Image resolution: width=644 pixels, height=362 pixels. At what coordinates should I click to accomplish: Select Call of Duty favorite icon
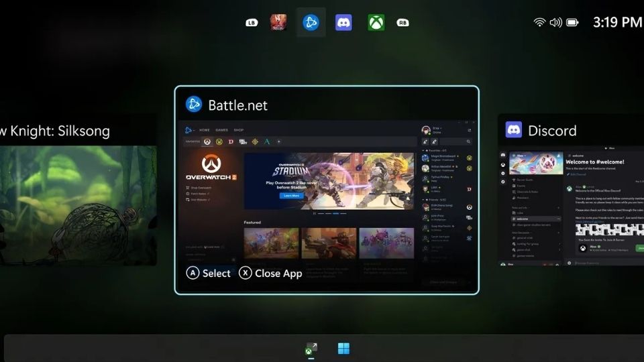tap(243, 141)
